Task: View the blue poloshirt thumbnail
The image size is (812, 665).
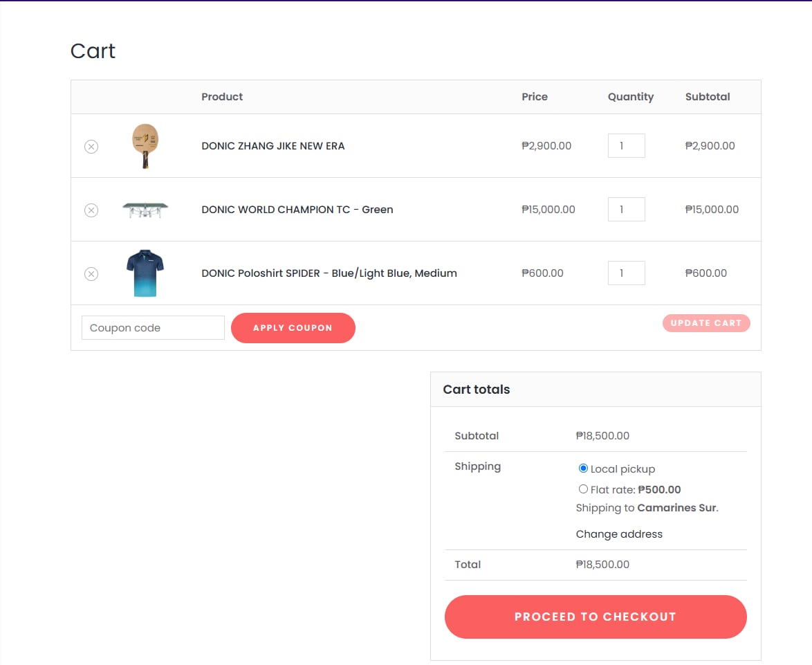Action: [x=145, y=273]
